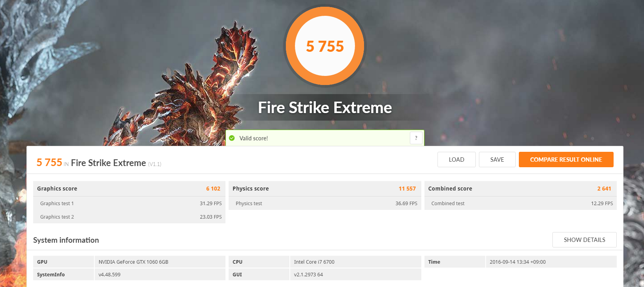Select the Combined score header row
The height and width of the screenshot is (287, 644).
tap(520, 189)
